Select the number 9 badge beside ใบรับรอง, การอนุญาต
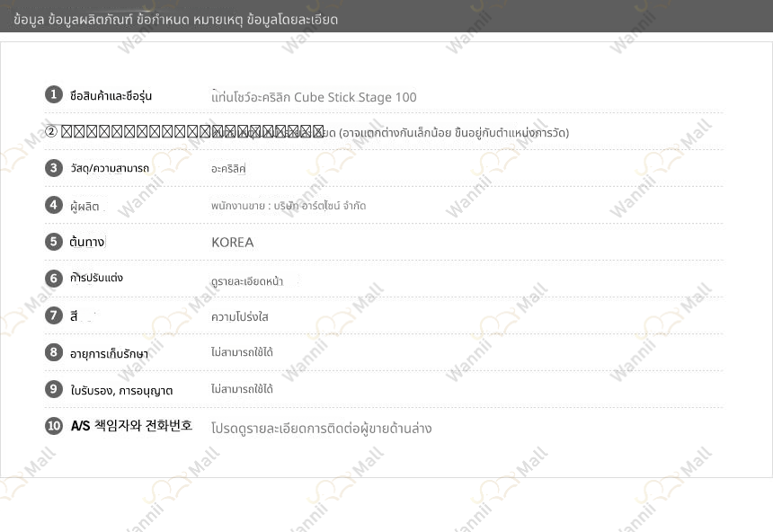The height and width of the screenshot is (532, 773). coord(54,389)
